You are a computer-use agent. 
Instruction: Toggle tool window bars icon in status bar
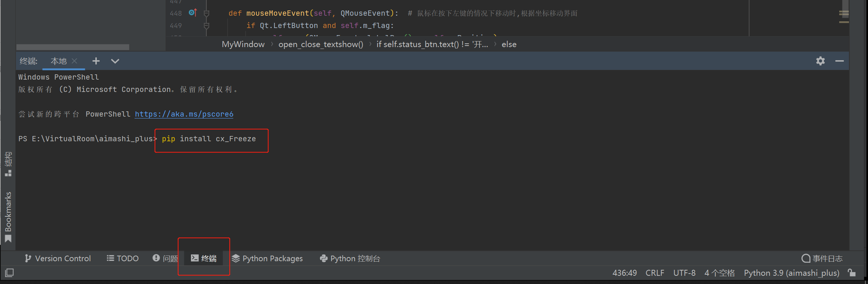9,273
